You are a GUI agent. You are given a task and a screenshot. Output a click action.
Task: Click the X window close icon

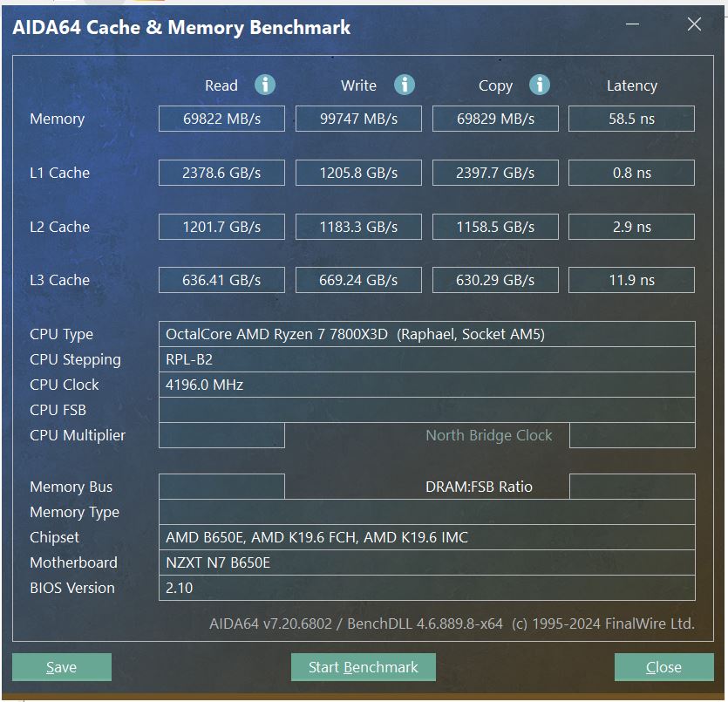694,24
